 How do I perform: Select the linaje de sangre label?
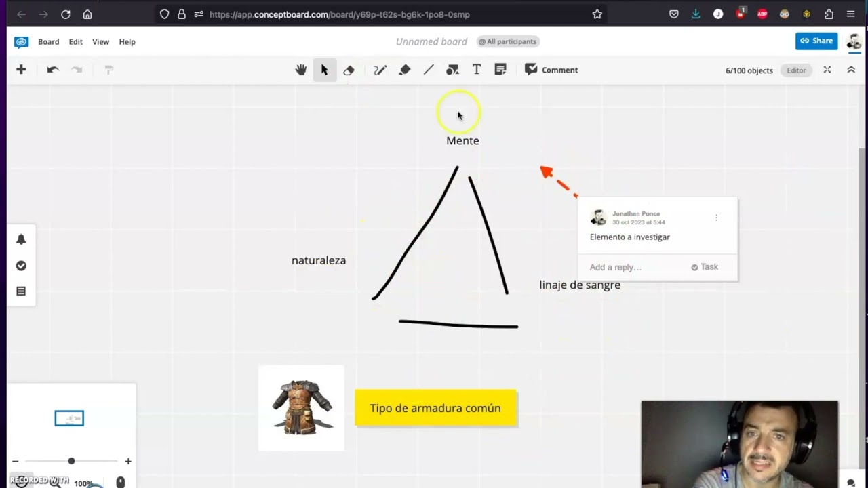pyautogui.click(x=580, y=285)
